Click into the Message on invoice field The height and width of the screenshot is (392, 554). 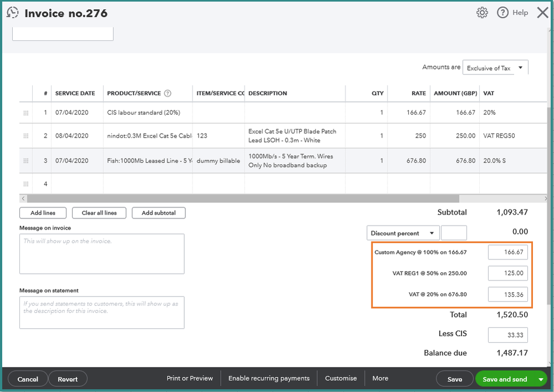coord(101,253)
